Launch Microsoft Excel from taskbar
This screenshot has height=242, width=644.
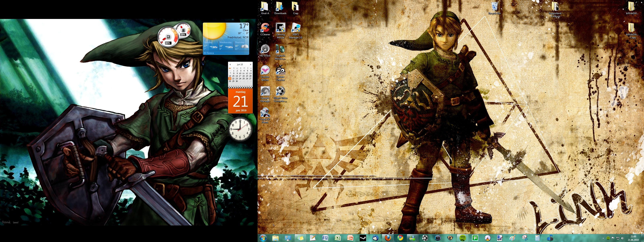(338, 238)
